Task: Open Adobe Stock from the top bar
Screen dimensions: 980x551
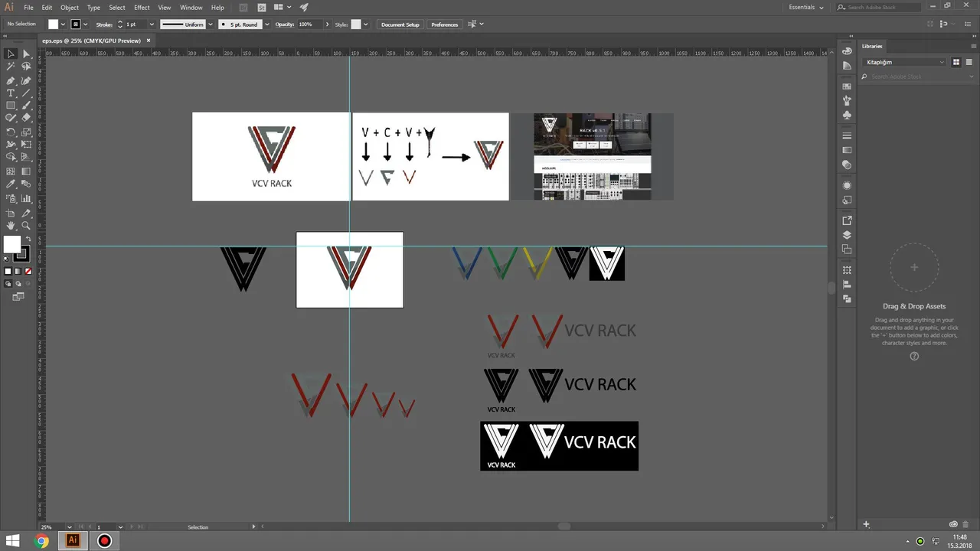Action: [x=262, y=7]
